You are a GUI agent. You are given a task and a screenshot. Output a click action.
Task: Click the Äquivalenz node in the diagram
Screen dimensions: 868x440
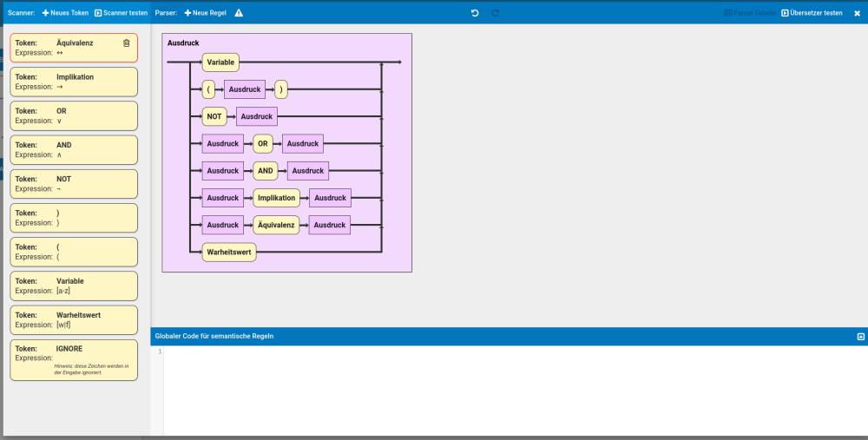tap(276, 226)
